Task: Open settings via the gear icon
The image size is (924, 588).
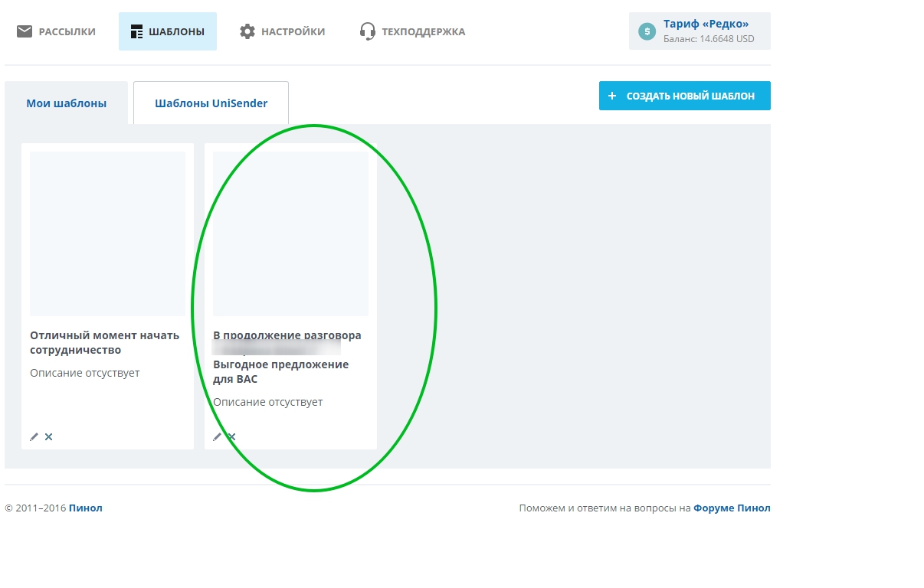Action: pyautogui.click(x=247, y=31)
